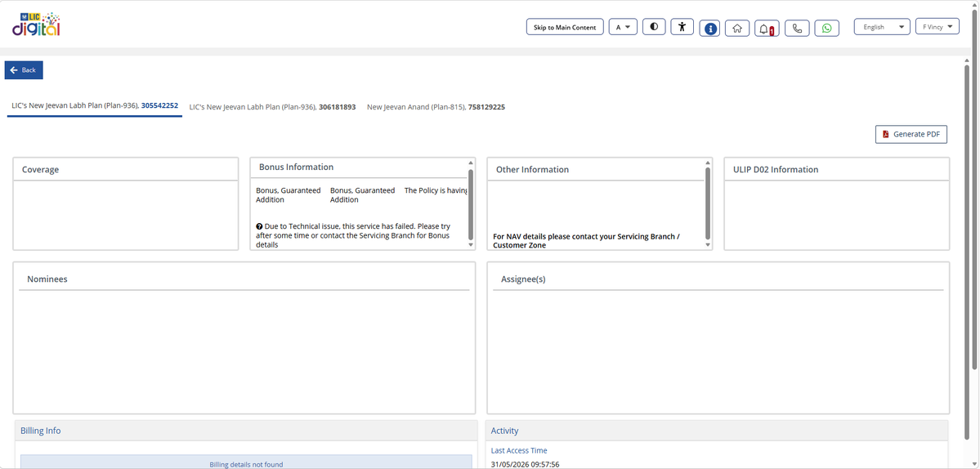Click the timestamp 31/05/2026 09:57:56
The image size is (980, 469).
pyautogui.click(x=525, y=464)
